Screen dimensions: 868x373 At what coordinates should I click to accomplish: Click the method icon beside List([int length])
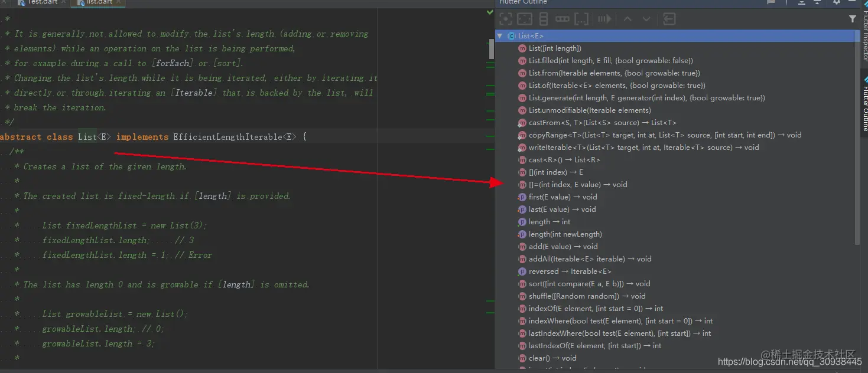[x=522, y=48]
